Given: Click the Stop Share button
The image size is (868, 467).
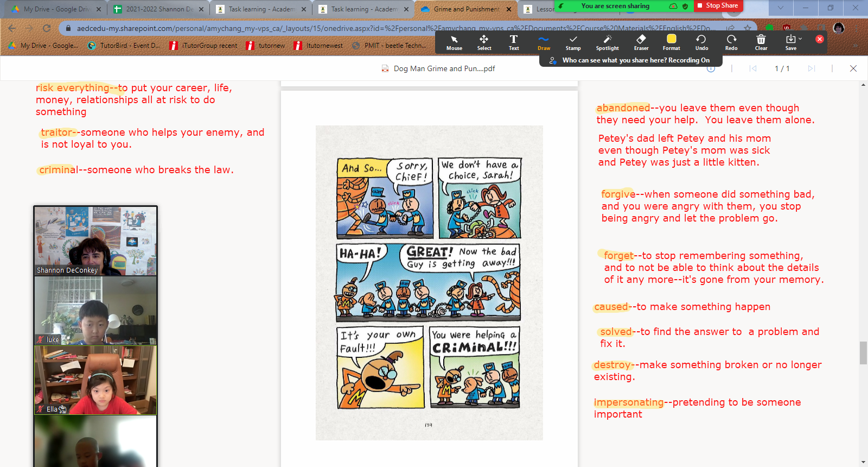Looking at the screenshot, I should 718,5.
